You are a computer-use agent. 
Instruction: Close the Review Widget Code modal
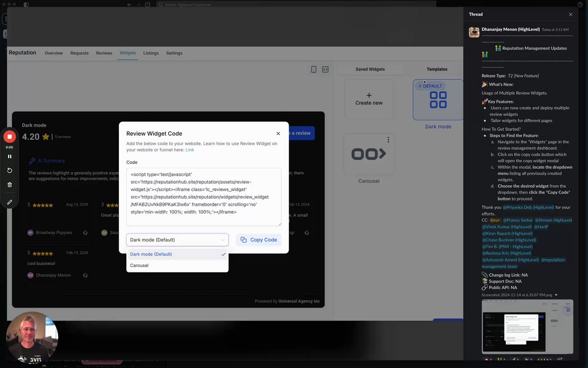278,134
